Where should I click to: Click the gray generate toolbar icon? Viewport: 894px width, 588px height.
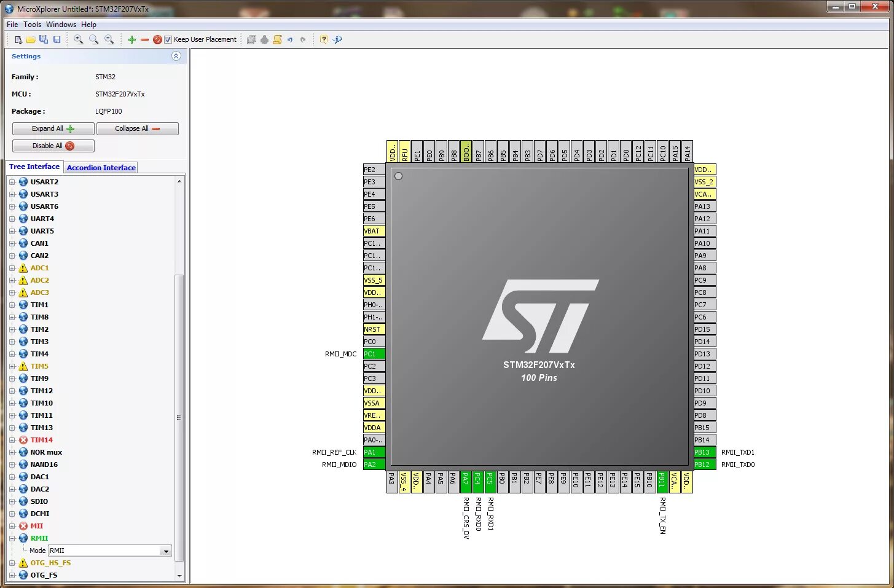(x=264, y=39)
